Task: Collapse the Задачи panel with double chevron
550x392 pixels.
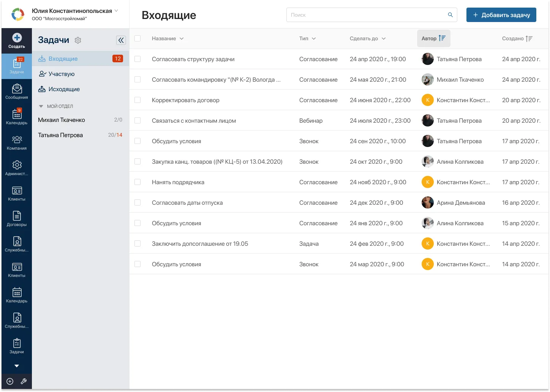Action: coord(121,40)
